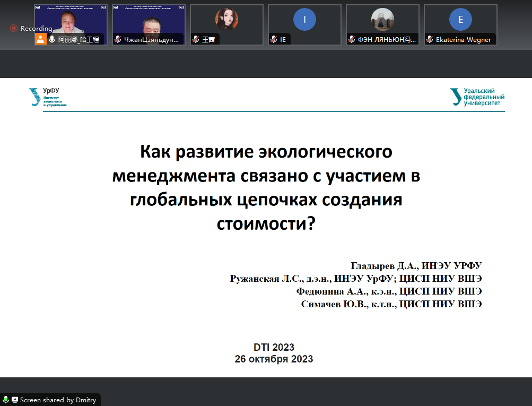This screenshot has width=532, height=406.
Task: Click Ekaterina Wegner's muted microphone icon
Action: tap(430, 39)
